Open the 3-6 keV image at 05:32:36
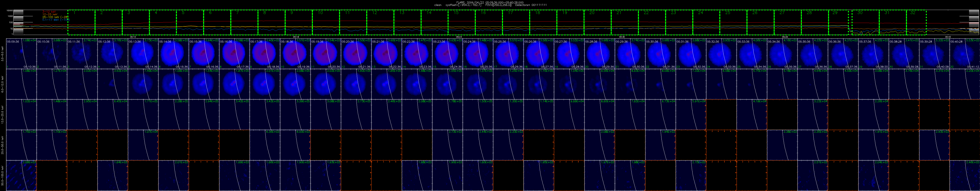Viewport: 980px width, 191px height. (721, 53)
